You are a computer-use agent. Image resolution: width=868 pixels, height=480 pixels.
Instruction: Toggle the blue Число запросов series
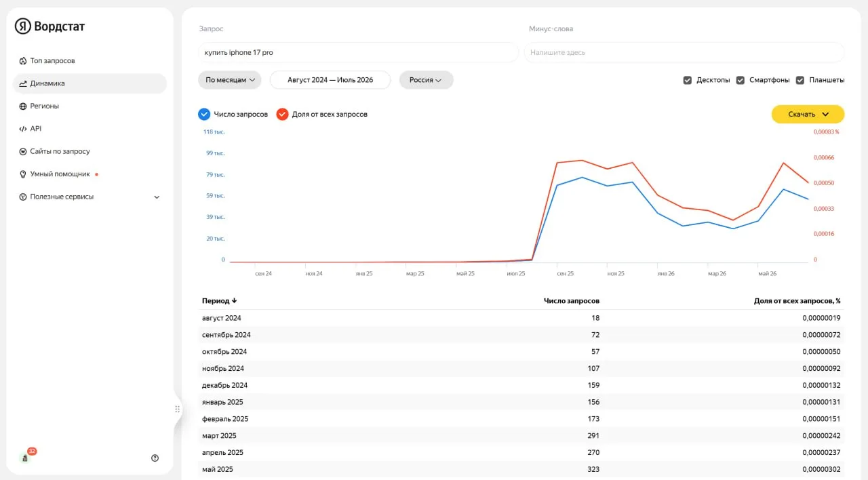click(x=204, y=114)
